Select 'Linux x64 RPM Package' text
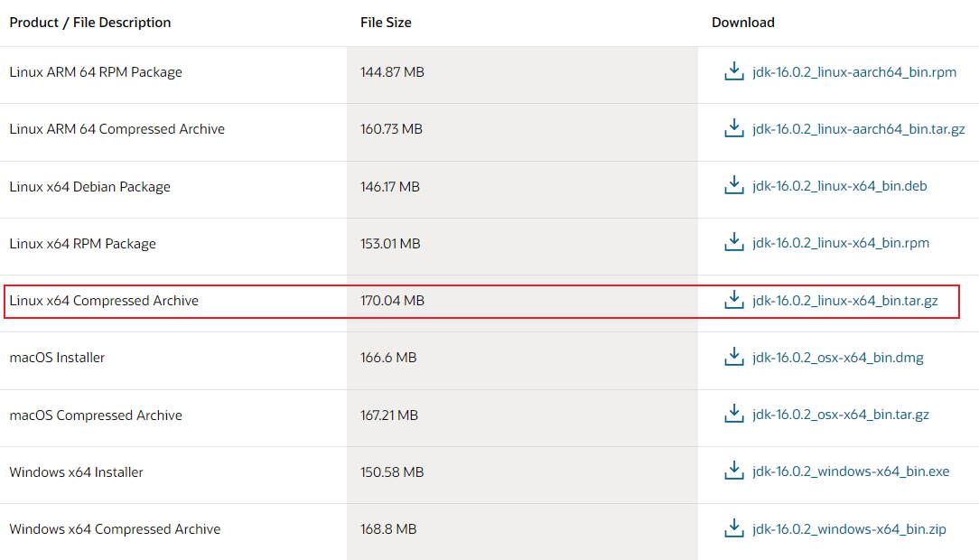979x560 pixels. coord(82,244)
